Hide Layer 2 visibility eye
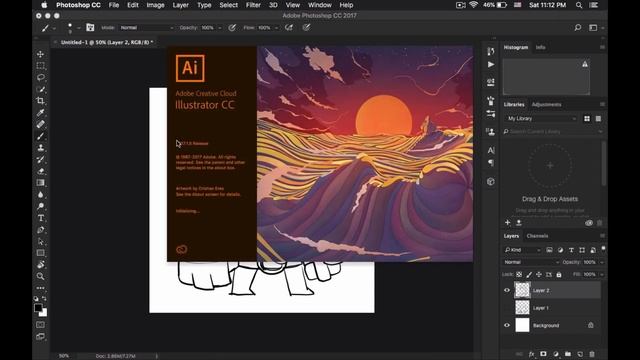This screenshot has width=640, height=360. point(507,290)
